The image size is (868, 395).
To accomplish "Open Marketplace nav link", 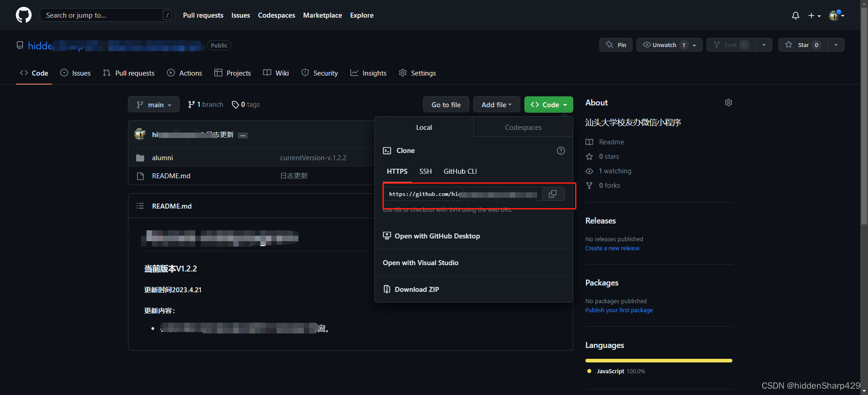I will click(x=323, y=15).
